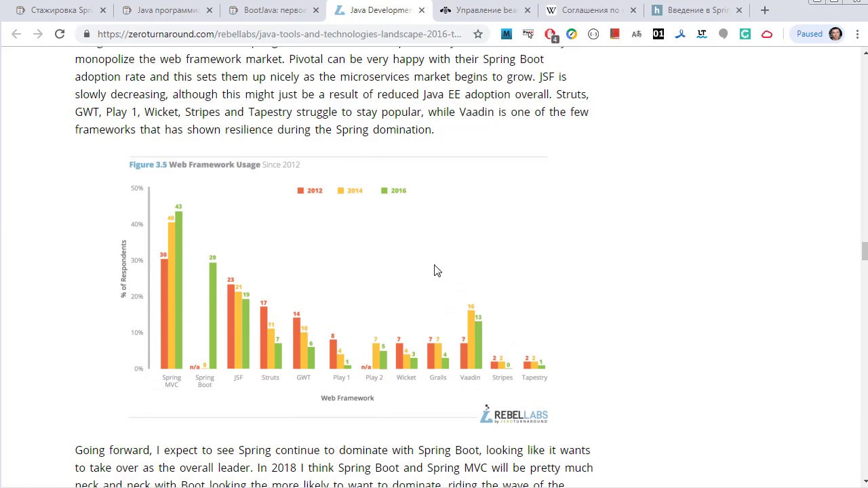
Task: Click the 'Play 2' axis label
Action: (x=374, y=378)
